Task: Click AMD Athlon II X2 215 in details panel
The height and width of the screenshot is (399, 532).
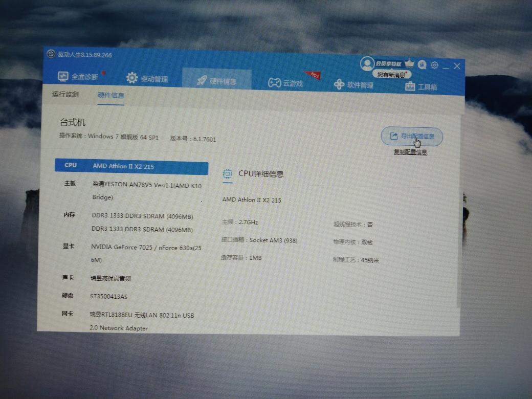Action: (x=252, y=200)
